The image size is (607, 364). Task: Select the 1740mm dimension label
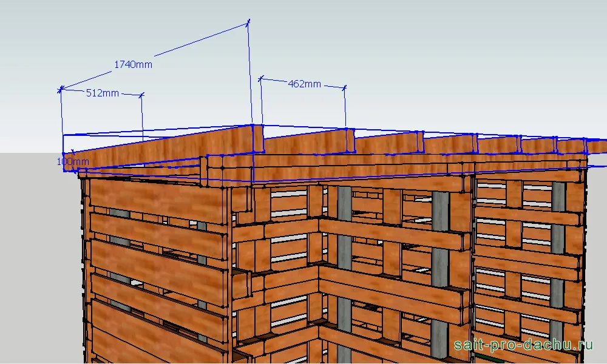click(x=133, y=64)
